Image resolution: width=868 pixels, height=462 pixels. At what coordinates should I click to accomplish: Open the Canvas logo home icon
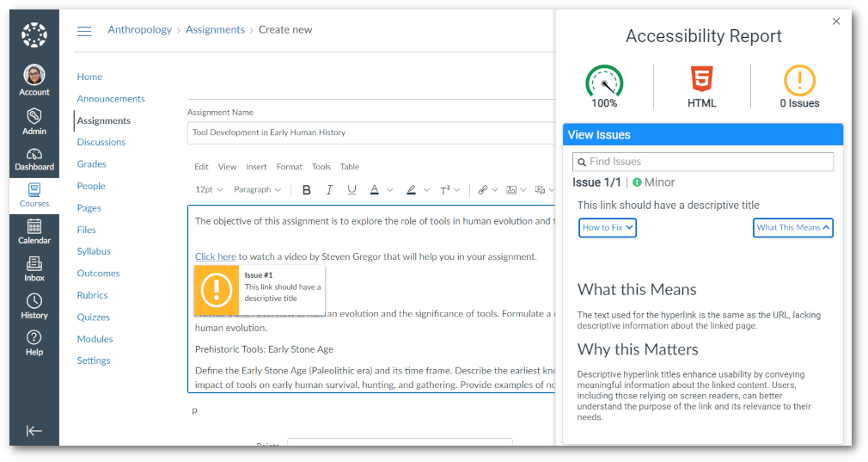(34, 35)
